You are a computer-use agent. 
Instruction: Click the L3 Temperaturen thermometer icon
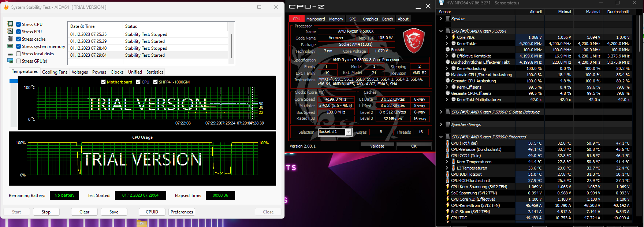pos(454,168)
